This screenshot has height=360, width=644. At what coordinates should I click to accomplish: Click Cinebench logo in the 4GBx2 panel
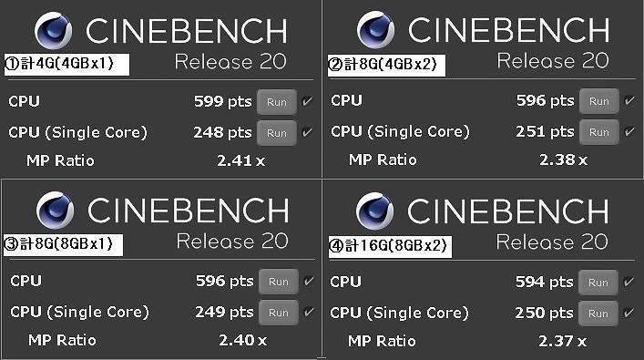point(375,29)
